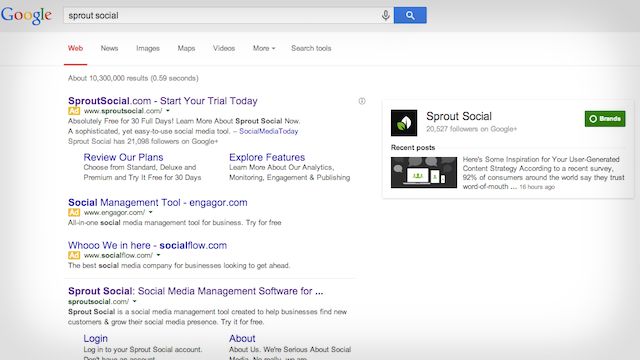640x360 pixels.
Task: Expand arrow next to www.socialflow.com/ URL
Action: tap(158, 255)
